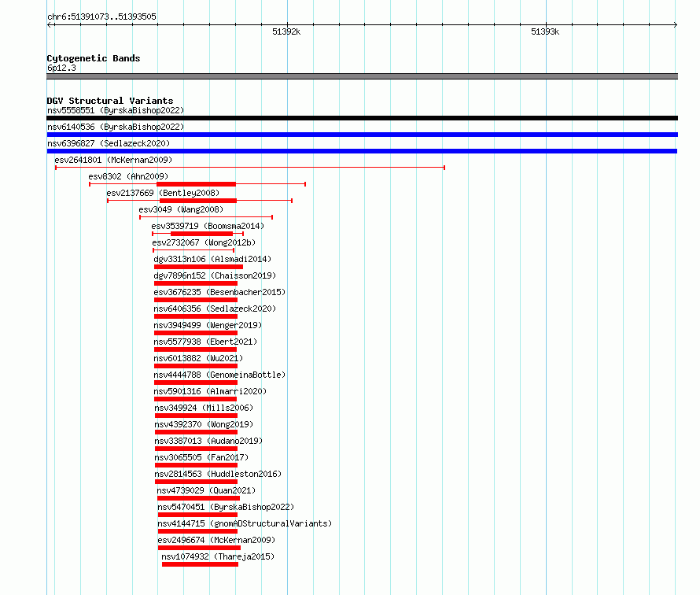
Task: Click the red nsv4739029 variant bar
Action: point(199,498)
